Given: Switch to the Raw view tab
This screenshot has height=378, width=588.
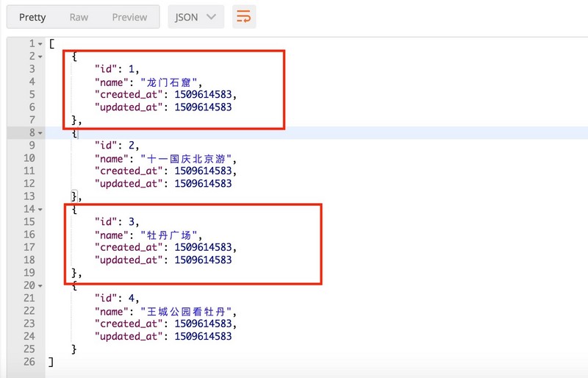Looking at the screenshot, I should [x=79, y=17].
